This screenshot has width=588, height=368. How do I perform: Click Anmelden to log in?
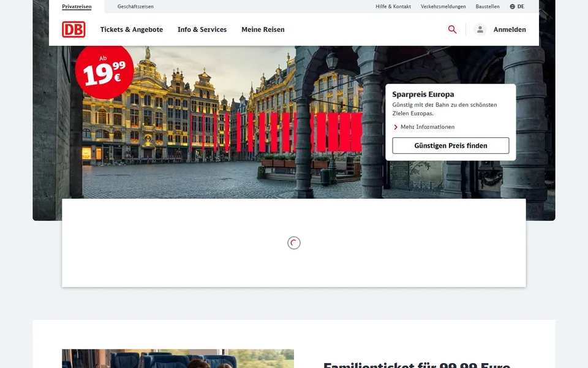coord(510,29)
